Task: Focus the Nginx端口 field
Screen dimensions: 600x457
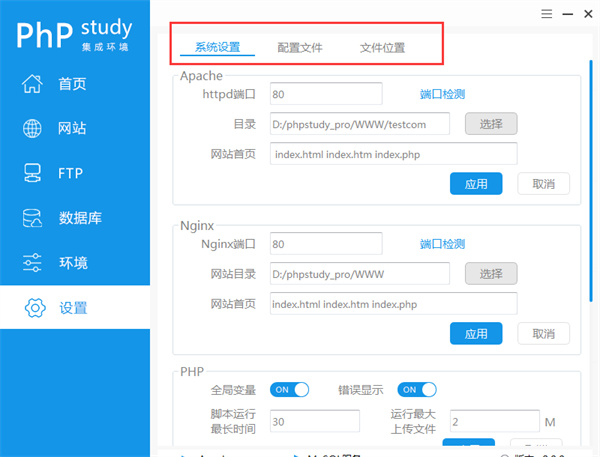Action: pos(326,244)
